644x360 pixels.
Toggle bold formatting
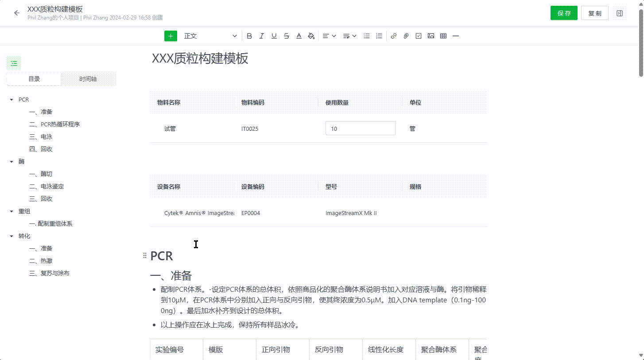[249, 36]
